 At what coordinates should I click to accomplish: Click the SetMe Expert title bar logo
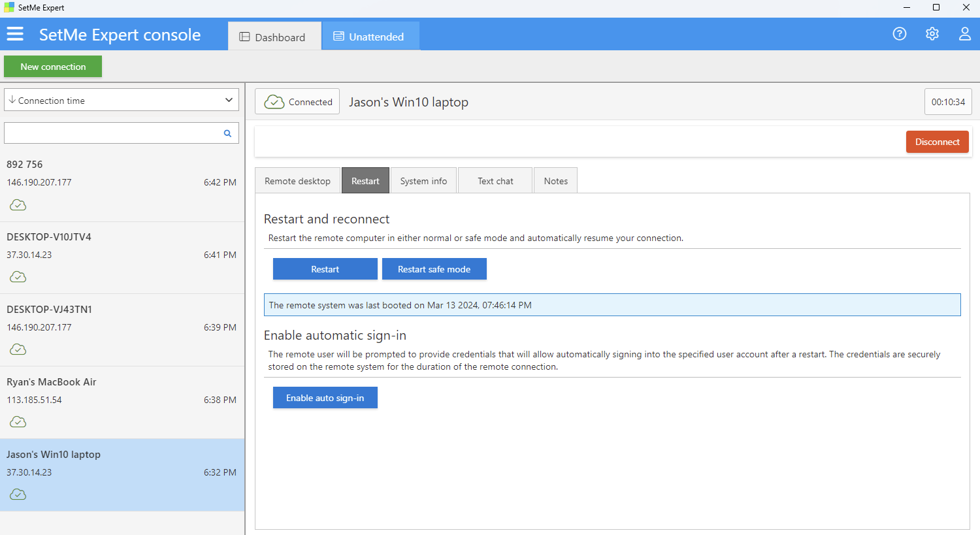pos(8,7)
